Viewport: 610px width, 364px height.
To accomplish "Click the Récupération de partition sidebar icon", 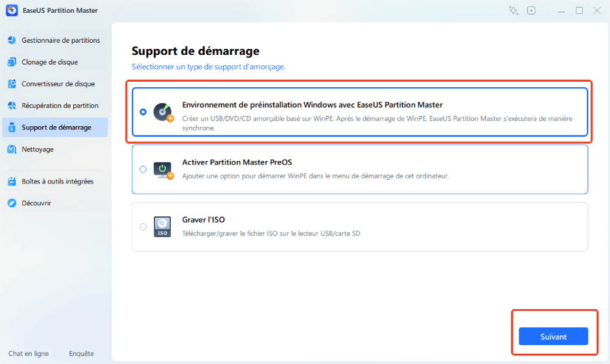I will click(x=12, y=105).
